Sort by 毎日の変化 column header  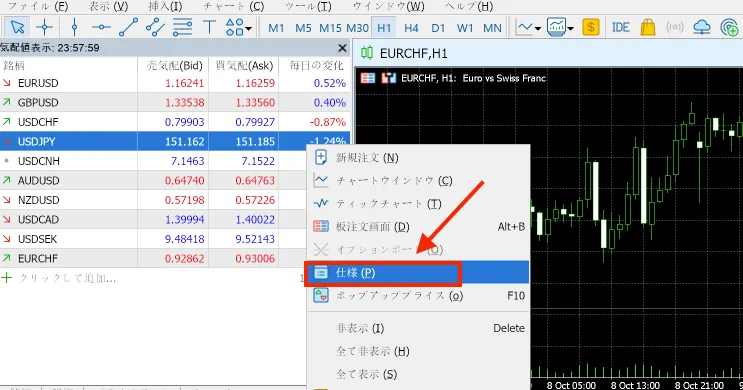315,65
